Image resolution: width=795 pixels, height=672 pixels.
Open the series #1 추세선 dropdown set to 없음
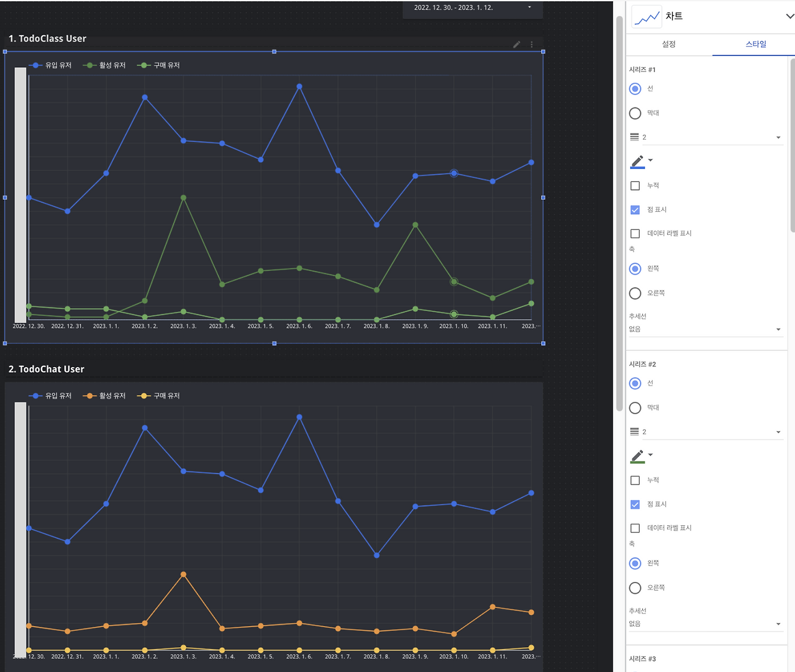tap(706, 329)
